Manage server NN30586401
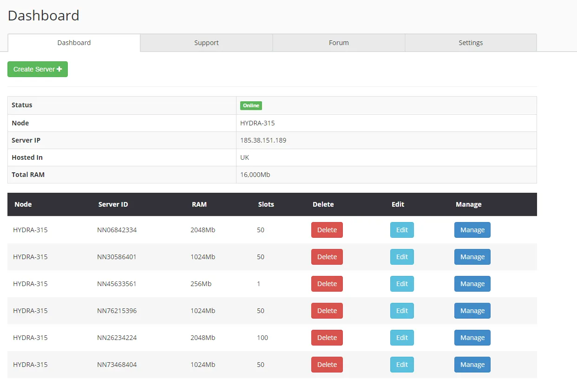This screenshot has width=577, height=392. tap(472, 257)
